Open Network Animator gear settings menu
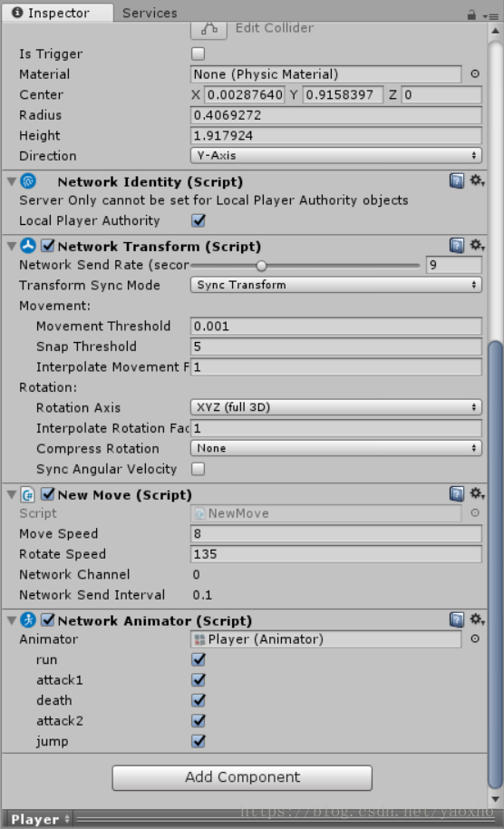 (x=477, y=619)
